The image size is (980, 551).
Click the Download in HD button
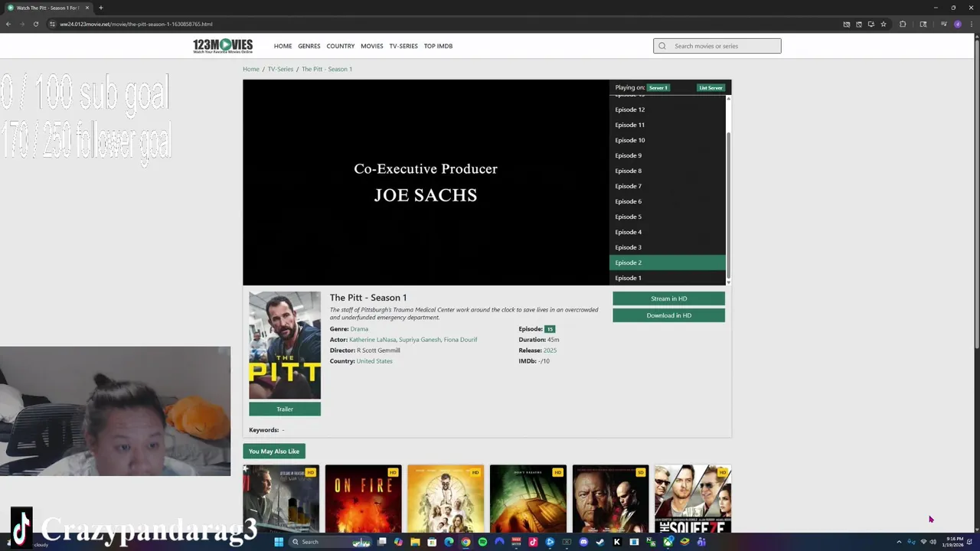click(x=668, y=315)
